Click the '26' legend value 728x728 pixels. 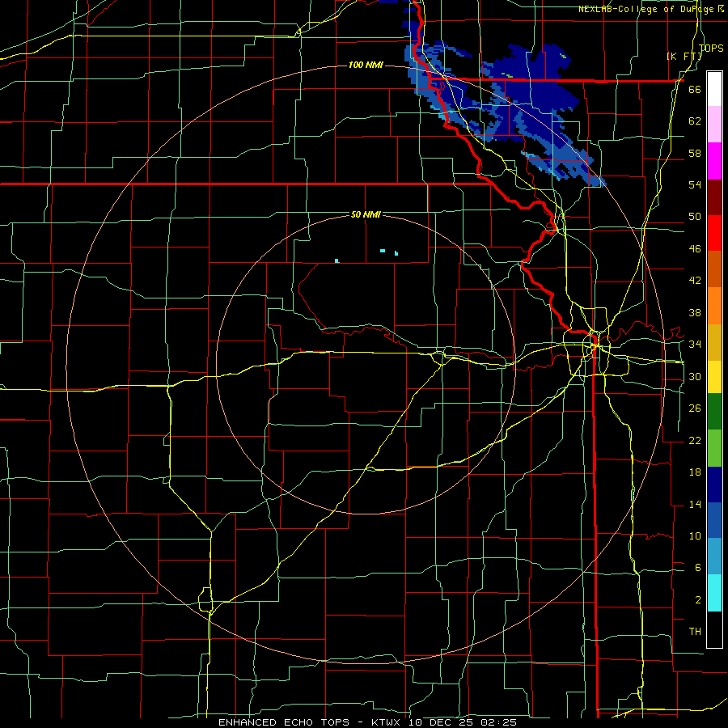point(695,408)
